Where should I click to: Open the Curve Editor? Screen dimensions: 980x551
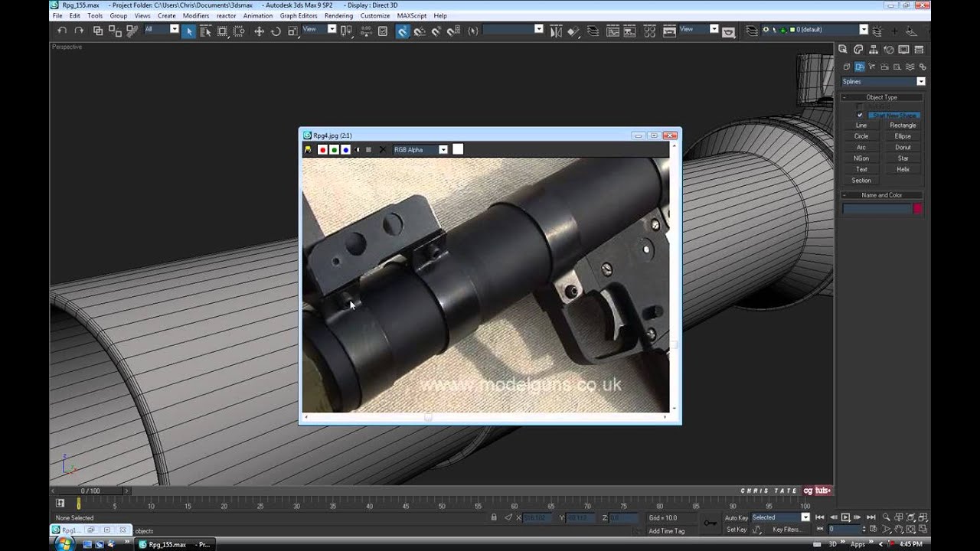point(613,31)
